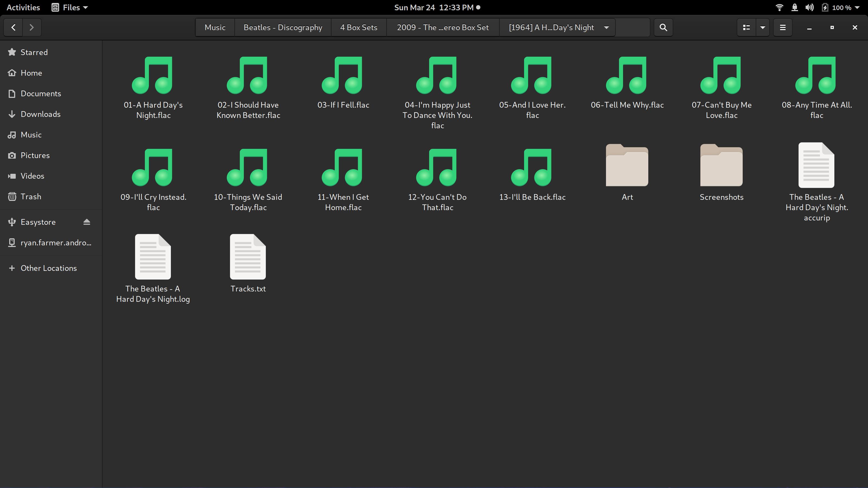Open the Trash in sidebar
Screen dimensions: 868x488
click(31, 196)
